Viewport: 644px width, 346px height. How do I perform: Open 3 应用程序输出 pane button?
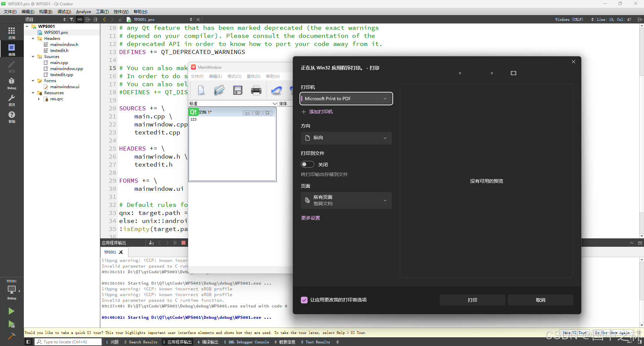click(177, 342)
